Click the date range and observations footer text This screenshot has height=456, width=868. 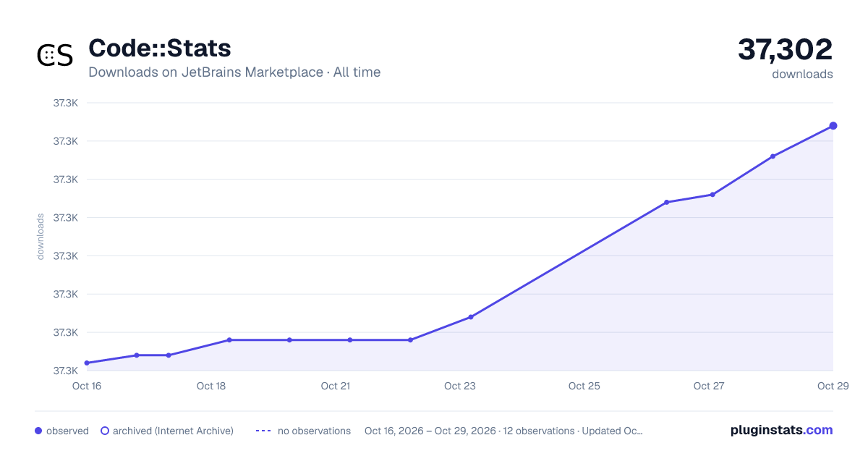pos(503,431)
